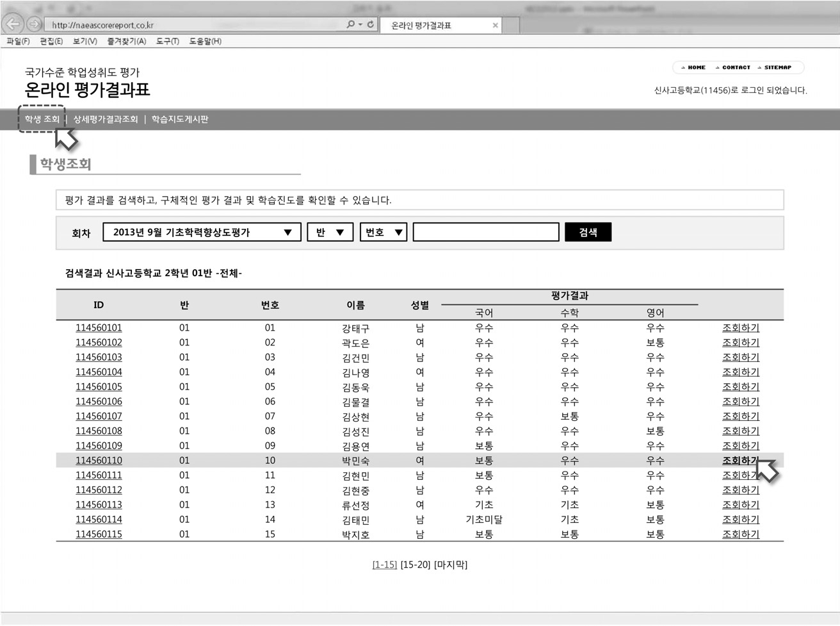The width and height of the screenshot is (840, 626).
Task: Open the 파일(F) menu
Action: click(18, 41)
